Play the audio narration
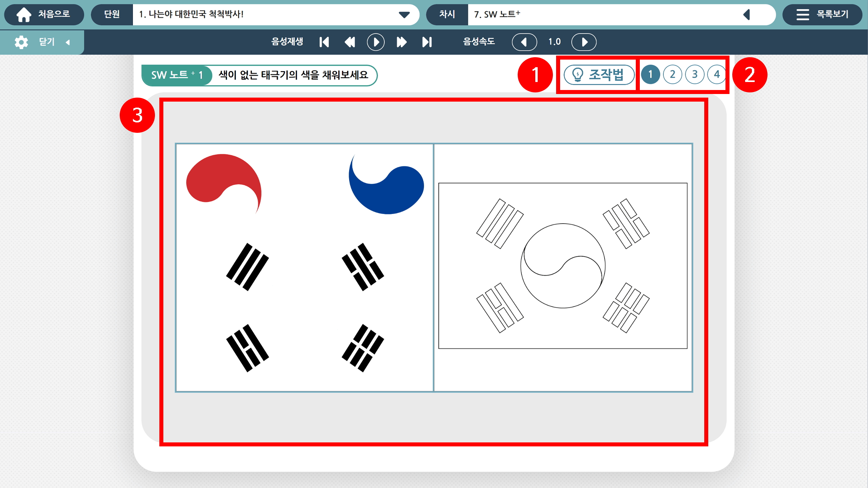 click(376, 42)
